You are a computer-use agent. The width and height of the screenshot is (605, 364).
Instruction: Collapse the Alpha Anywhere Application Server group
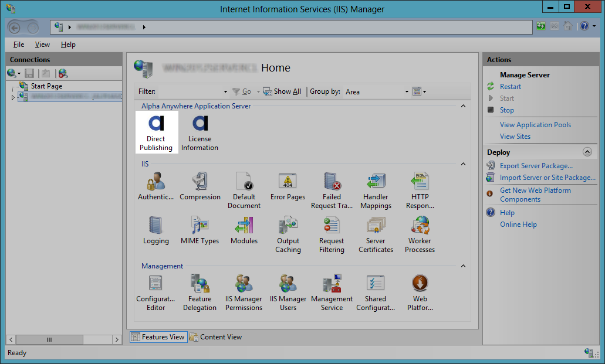(x=463, y=106)
